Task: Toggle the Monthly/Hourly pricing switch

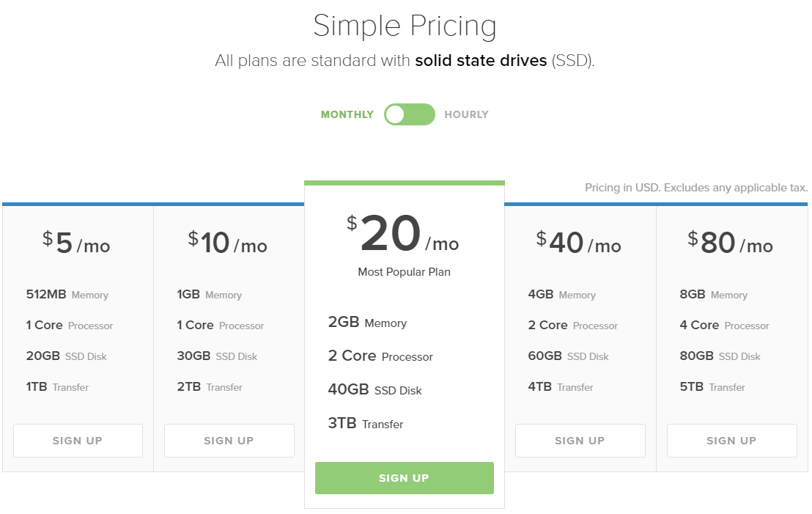Action: 409,114
